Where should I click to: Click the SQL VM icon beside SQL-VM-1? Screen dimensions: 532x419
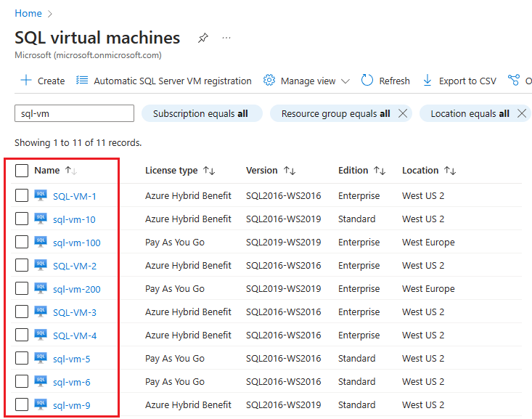pyautogui.click(x=41, y=195)
